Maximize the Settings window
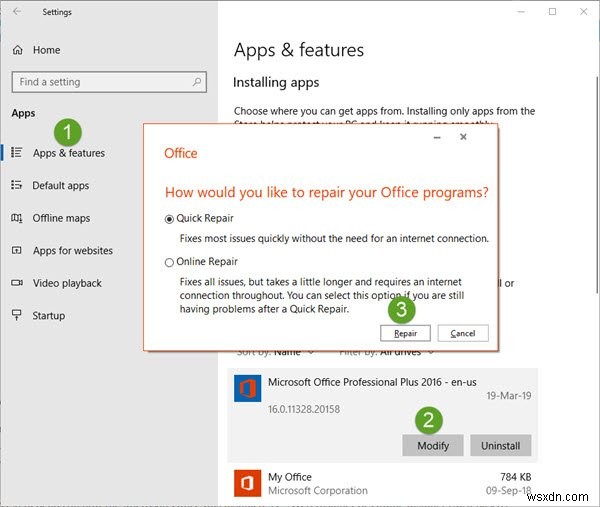This screenshot has height=507, width=600. (553, 11)
